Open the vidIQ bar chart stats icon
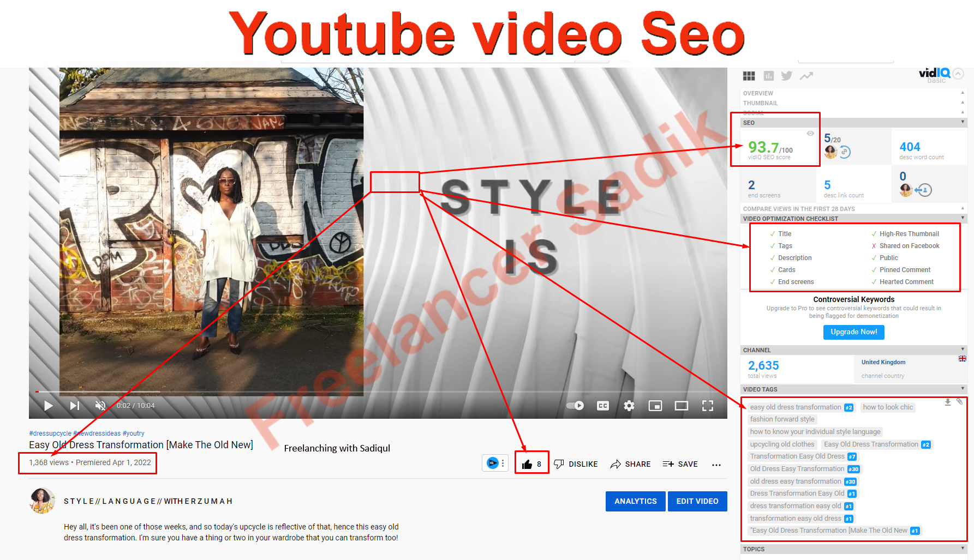The image size is (974, 560). pyautogui.click(x=769, y=76)
